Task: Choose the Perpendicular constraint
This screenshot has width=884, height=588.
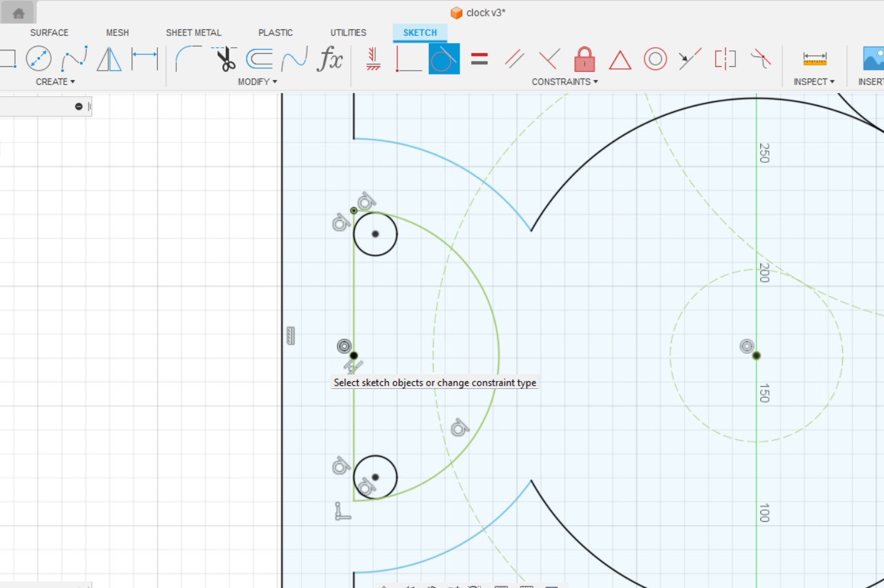Action: 550,58
